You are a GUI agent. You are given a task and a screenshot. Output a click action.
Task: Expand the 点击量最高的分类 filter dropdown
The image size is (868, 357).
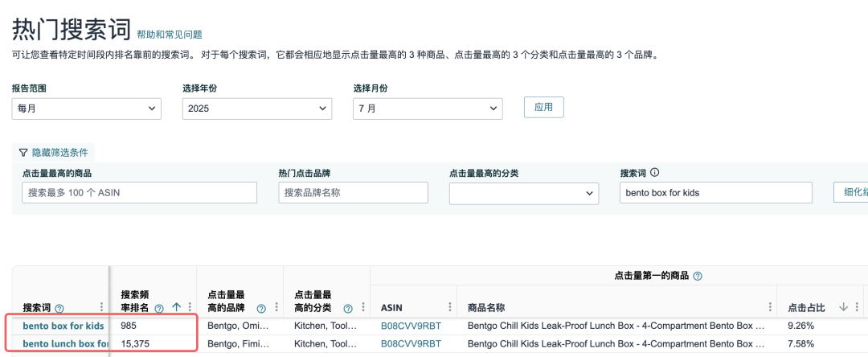tap(523, 193)
